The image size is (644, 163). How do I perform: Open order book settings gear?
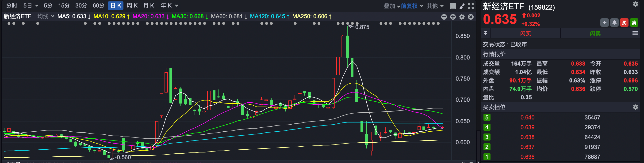tap(635, 107)
